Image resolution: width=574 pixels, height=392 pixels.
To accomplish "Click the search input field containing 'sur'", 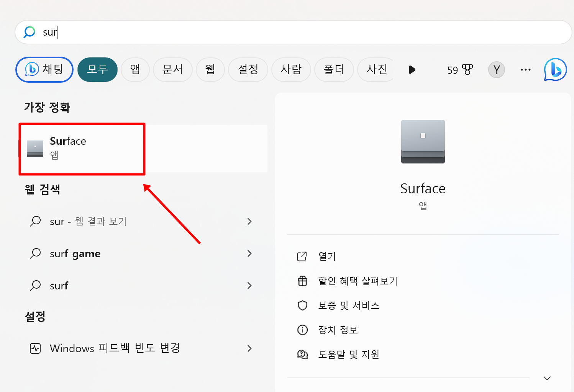I will click(x=293, y=32).
